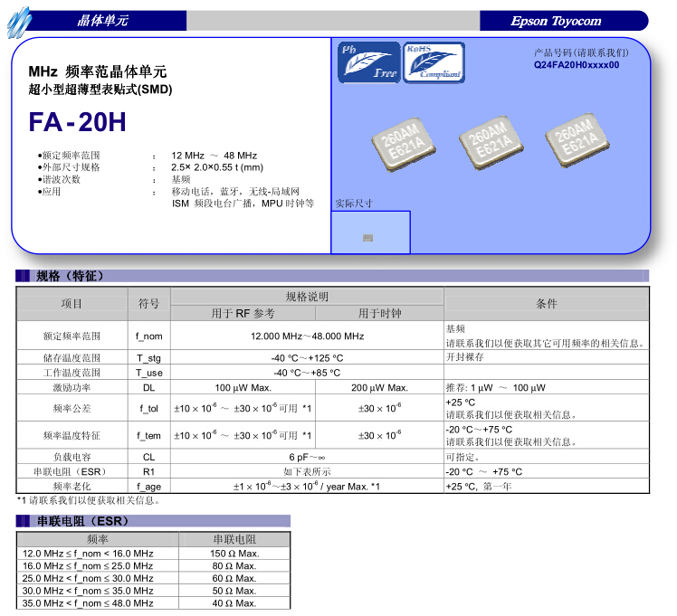Select the 用于时钟 column header
The width and height of the screenshot is (677, 616).
(x=379, y=313)
